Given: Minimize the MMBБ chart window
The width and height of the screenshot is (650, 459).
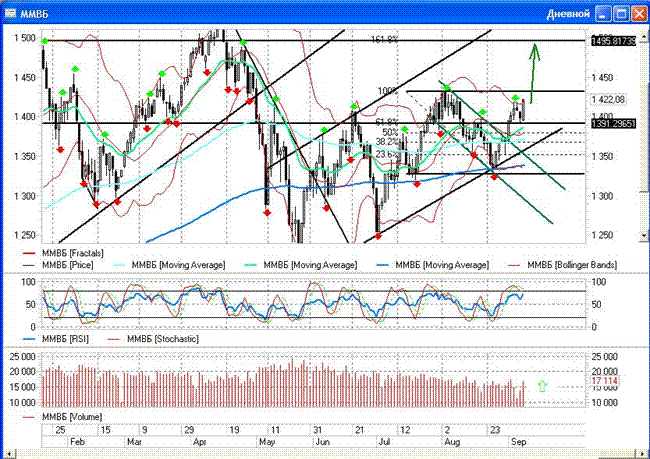Looking at the screenshot, I should pyautogui.click(x=603, y=13).
